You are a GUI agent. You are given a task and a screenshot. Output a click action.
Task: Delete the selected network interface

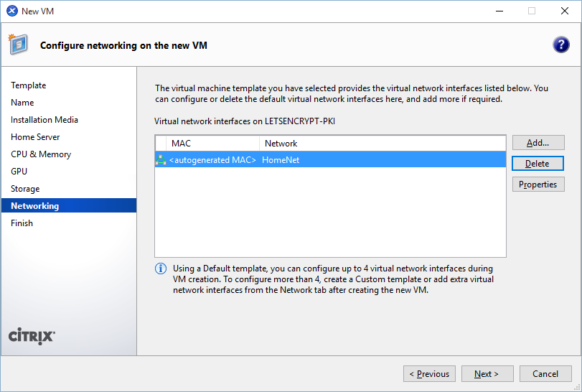click(538, 164)
